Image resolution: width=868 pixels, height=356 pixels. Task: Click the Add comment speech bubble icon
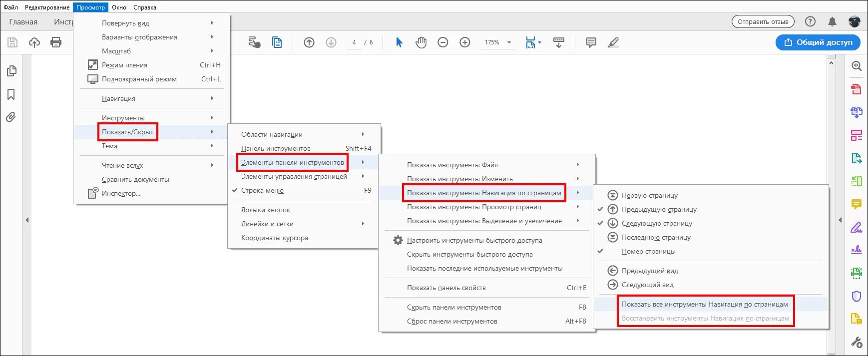click(591, 42)
